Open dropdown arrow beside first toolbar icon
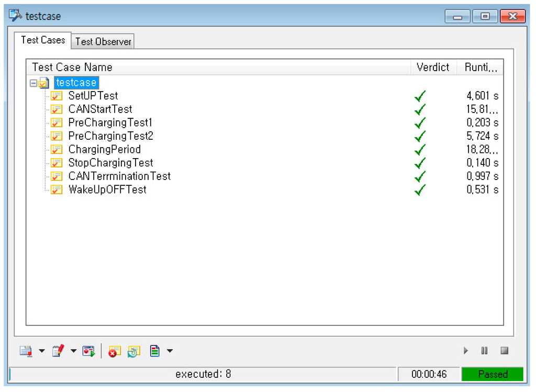Image resolution: width=536 pixels, height=392 pixels. pos(41,351)
